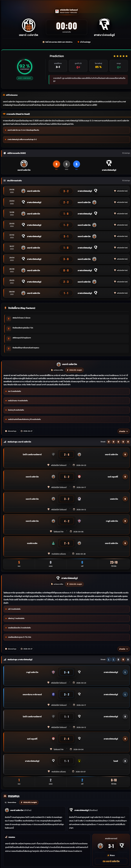Click the W result badge on the 2-6 match
Viewport: 131px width, 868px height.
point(125,455)
